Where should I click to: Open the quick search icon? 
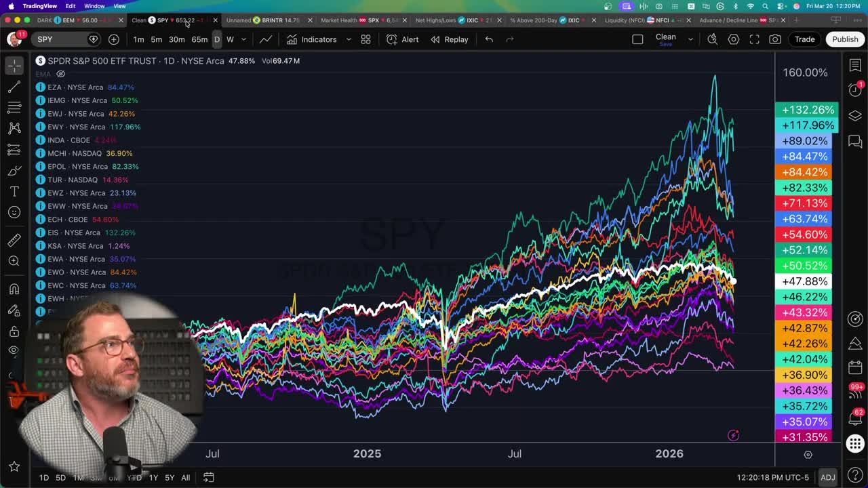[x=713, y=39]
